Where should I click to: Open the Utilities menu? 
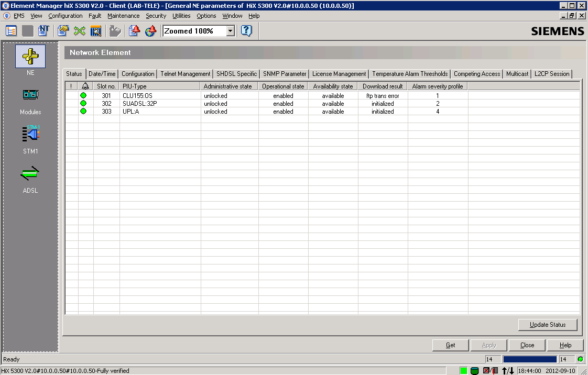[181, 16]
